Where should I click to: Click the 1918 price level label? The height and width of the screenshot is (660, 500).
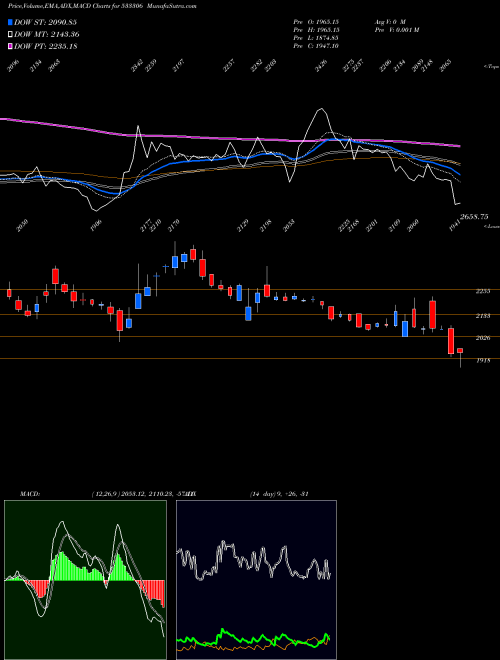(x=483, y=361)
